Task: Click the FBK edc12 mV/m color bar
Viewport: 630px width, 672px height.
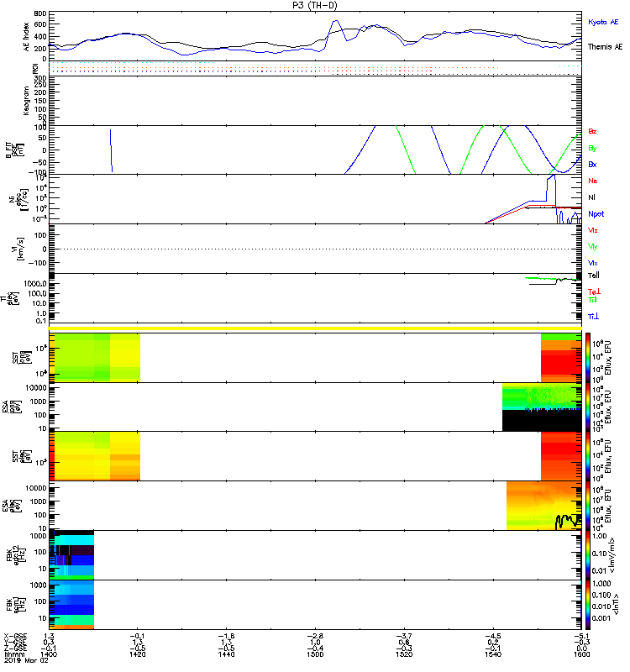Action: (x=588, y=555)
